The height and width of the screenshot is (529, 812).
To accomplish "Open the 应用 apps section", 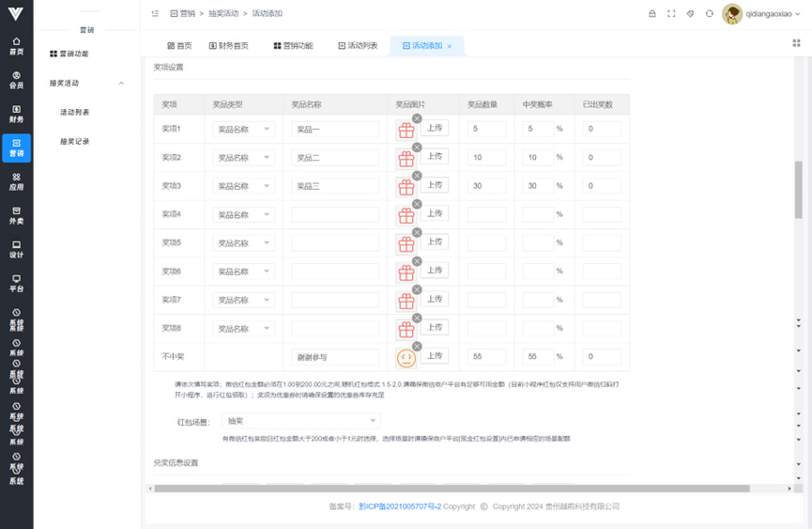I will [x=16, y=181].
